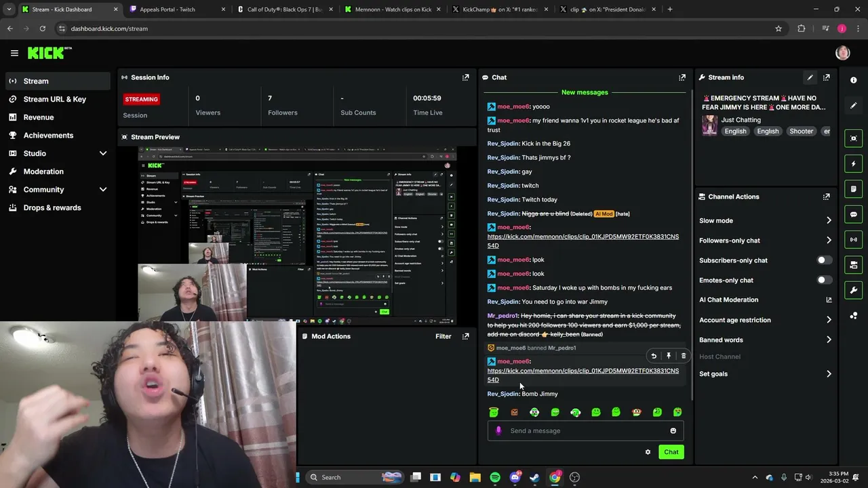Viewport: 868px width, 488px height.
Task: Click the three-dots icon in right rail
Action: tap(854, 316)
